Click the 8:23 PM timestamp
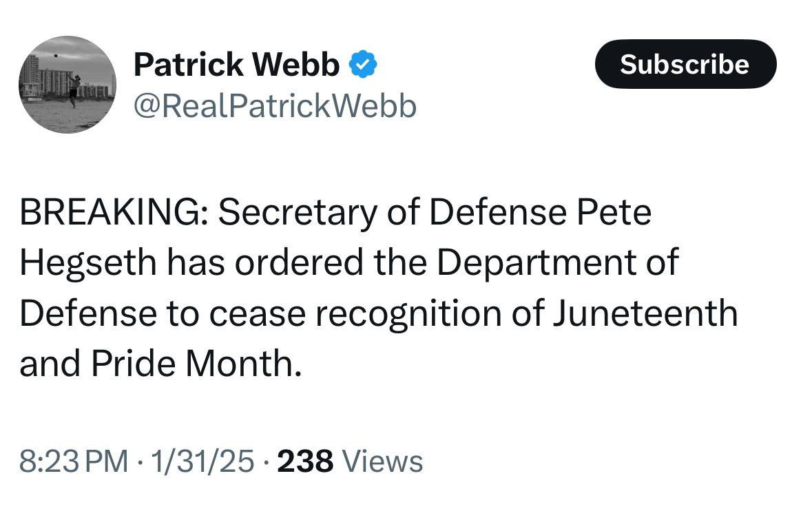 (x=74, y=461)
